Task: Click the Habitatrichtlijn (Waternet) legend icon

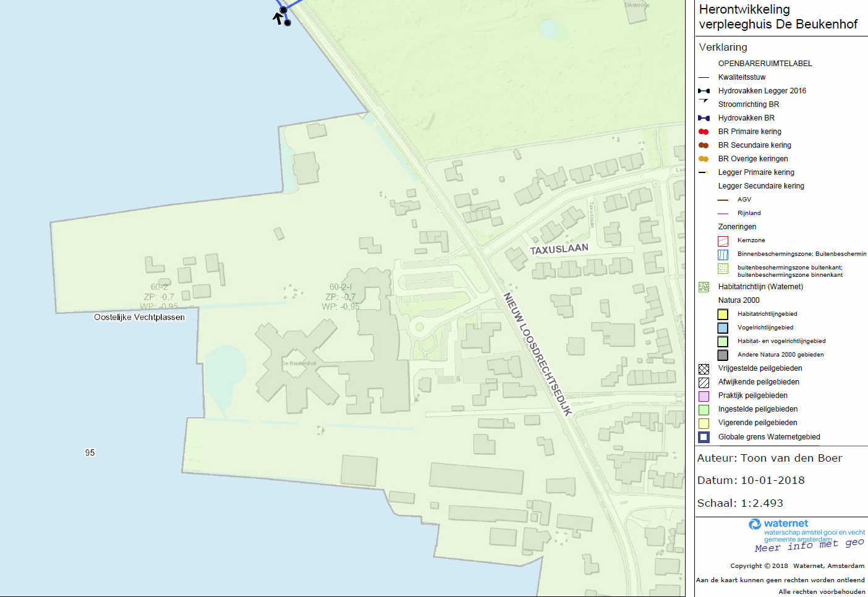Action: click(x=704, y=287)
